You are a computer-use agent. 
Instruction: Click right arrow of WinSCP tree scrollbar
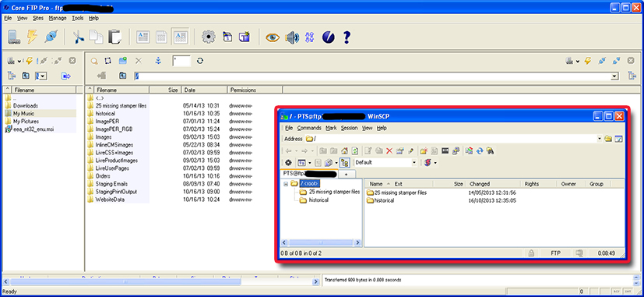click(358, 242)
